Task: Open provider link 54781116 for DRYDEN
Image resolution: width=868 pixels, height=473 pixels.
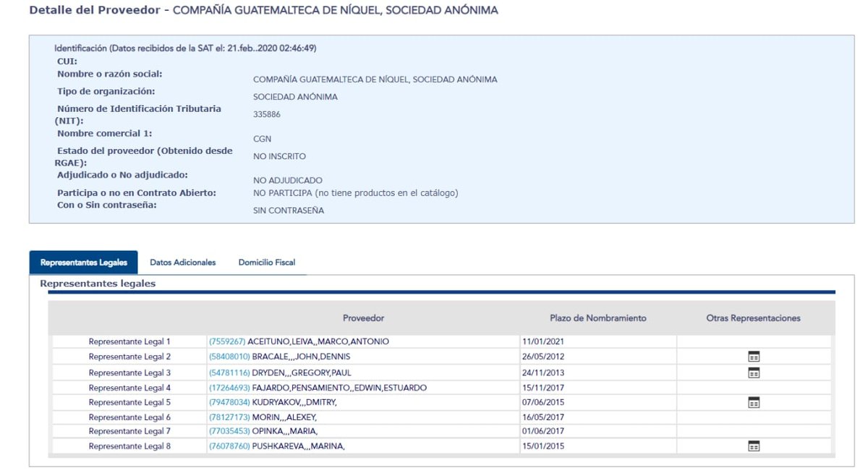Action: (x=230, y=372)
